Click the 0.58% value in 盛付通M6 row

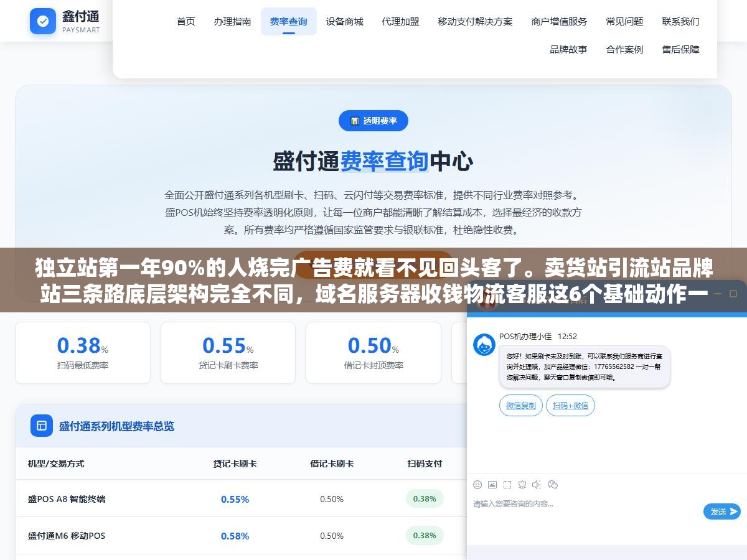pos(235,536)
